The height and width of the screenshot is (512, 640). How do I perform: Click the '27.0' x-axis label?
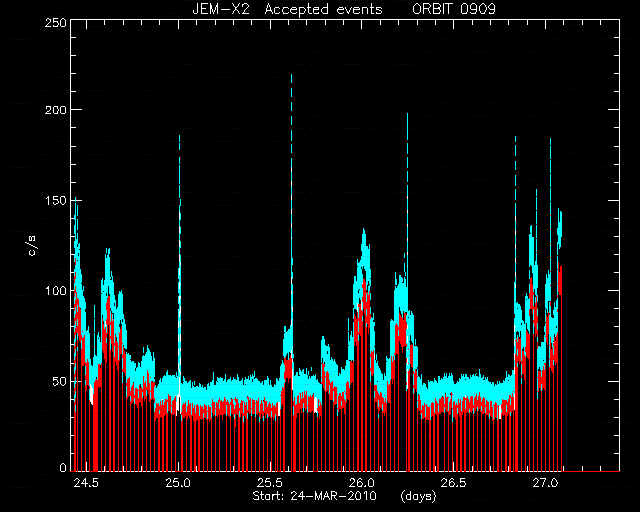(x=546, y=483)
